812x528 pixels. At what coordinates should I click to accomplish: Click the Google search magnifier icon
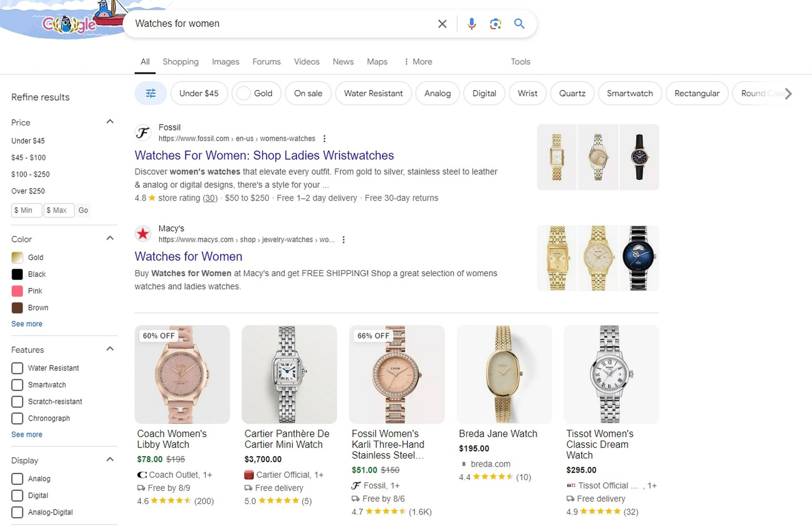(x=519, y=24)
